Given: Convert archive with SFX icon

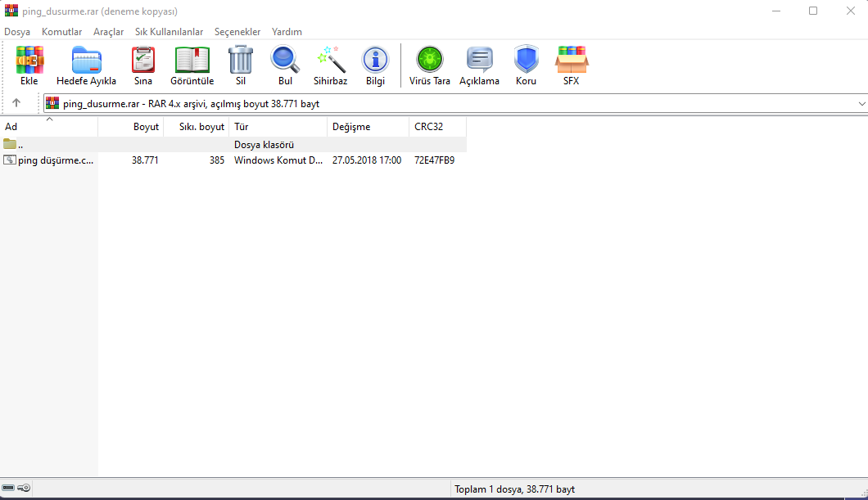Looking at the screenshot, I should tap(572, 60).
